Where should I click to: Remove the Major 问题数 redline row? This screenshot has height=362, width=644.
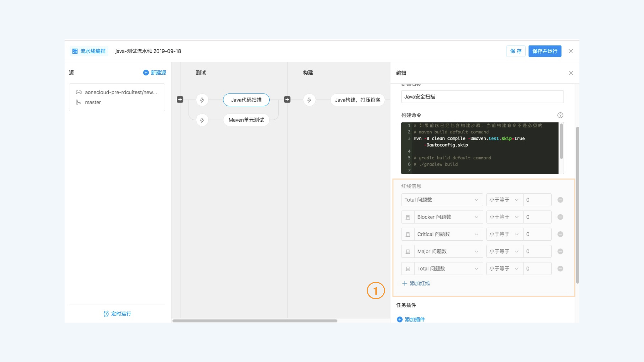click(560, 251)
